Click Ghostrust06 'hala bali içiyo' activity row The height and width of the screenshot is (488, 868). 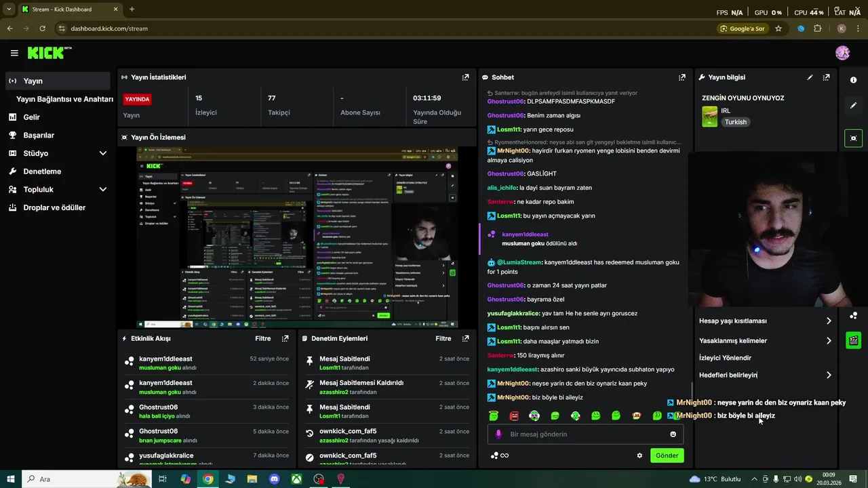(208, 411)
